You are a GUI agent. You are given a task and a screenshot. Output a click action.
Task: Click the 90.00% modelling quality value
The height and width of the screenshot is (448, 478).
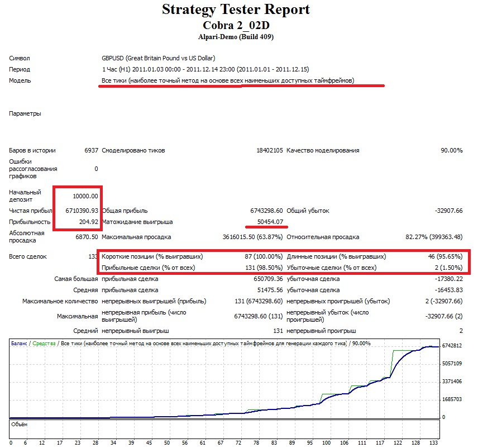451,150
